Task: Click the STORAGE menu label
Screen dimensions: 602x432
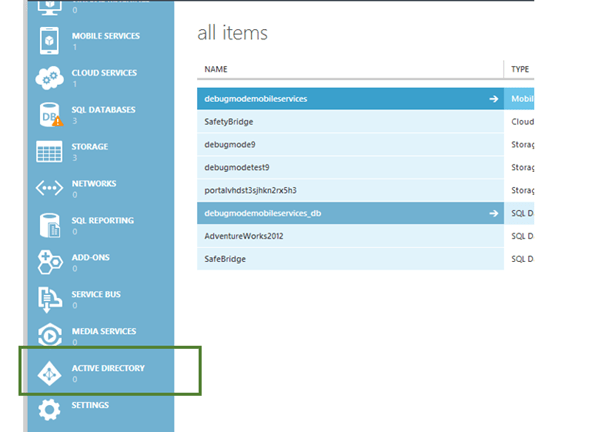Action: coord(90,147)
